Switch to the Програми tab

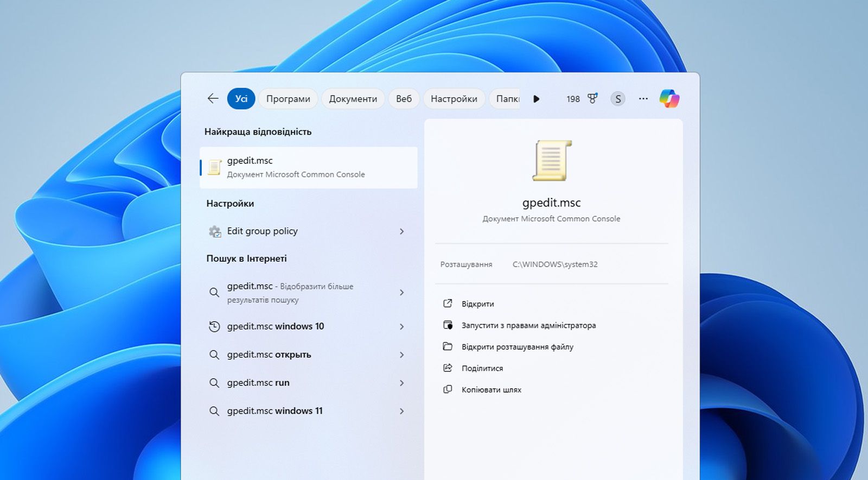(288, 99)
